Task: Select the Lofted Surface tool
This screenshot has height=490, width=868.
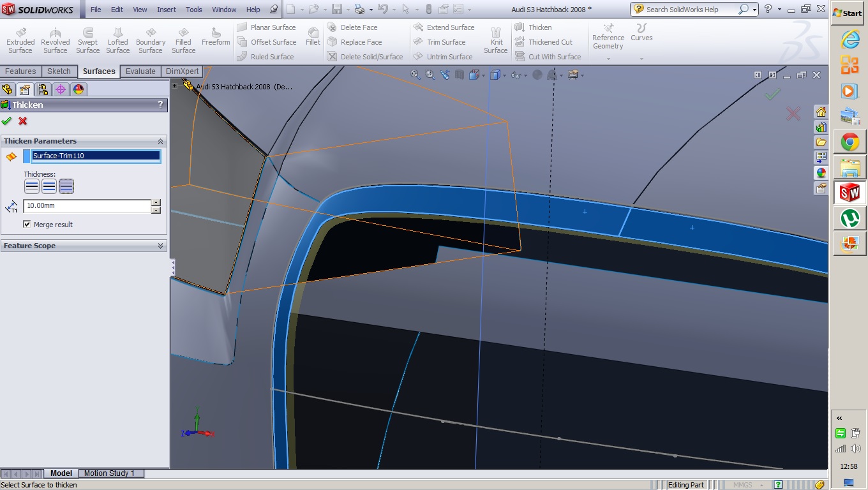Action: [117, 41]
